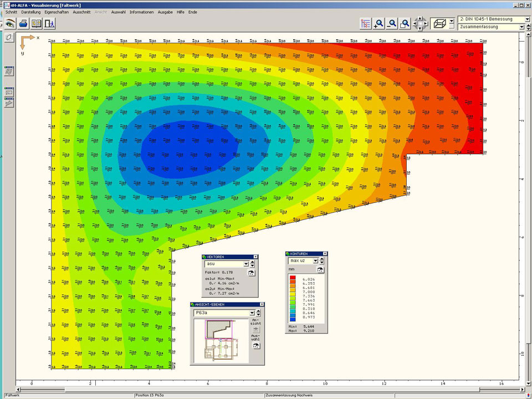Collapse the ANSICHT/EBENEN panel title arrow

coord(262,305)
